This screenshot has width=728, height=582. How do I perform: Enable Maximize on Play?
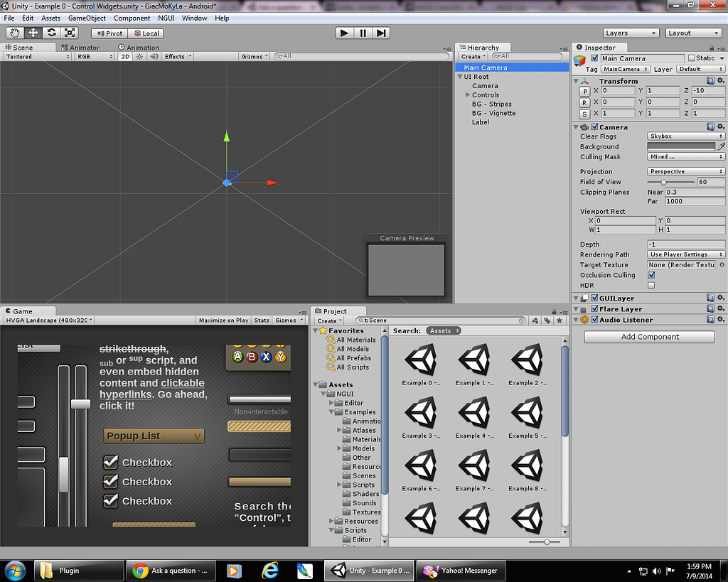click(x=223, y=320)
